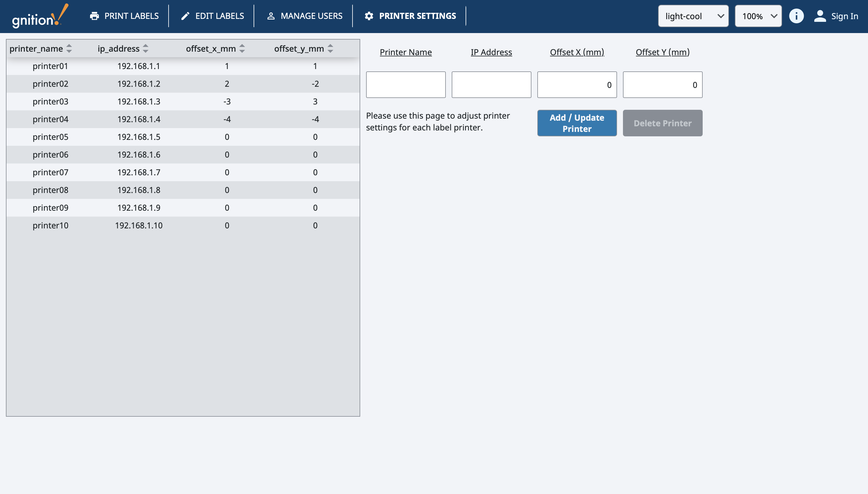Click the Offset X (mm) field label

tap(577, 52)
